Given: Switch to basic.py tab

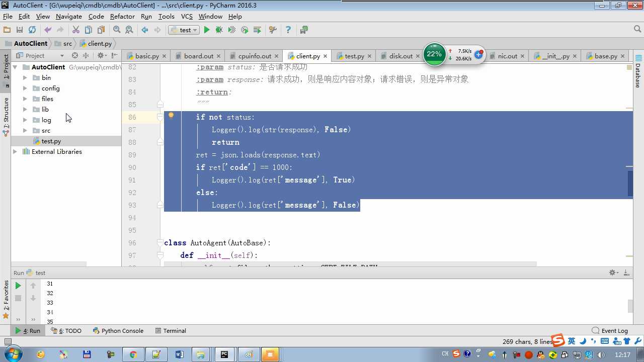Looking at the screenshot, I should (x=147, y=56).
